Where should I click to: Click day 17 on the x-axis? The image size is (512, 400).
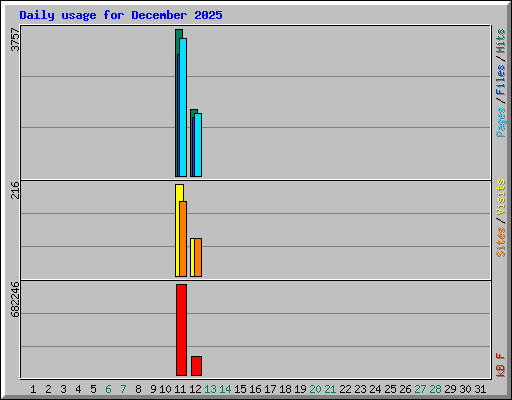270,389
